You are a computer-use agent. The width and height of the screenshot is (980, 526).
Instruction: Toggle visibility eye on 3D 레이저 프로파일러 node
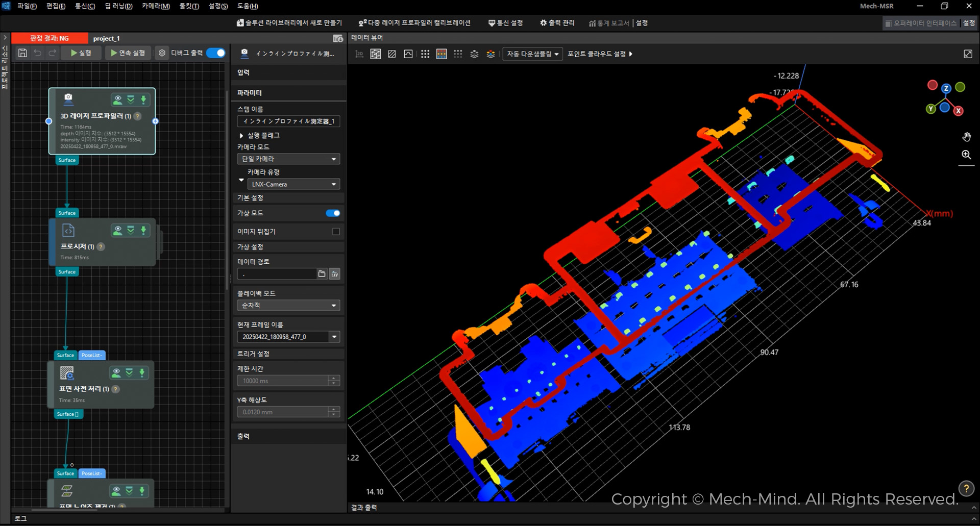pos(118,99)
